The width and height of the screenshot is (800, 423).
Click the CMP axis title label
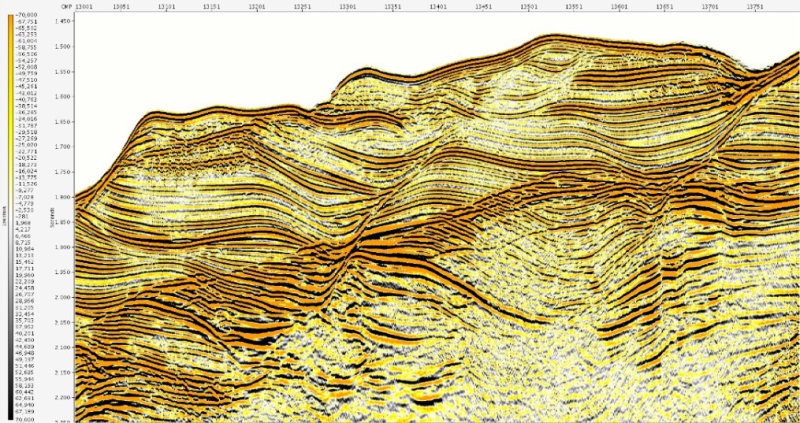[x=64, y=5]
